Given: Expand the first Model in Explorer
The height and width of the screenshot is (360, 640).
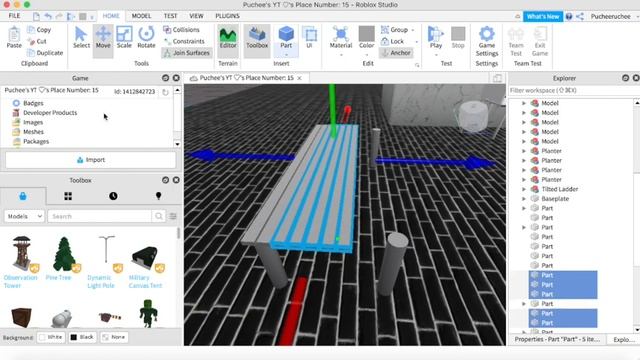Looking at the screenshot, I should (x=524, y=103).
